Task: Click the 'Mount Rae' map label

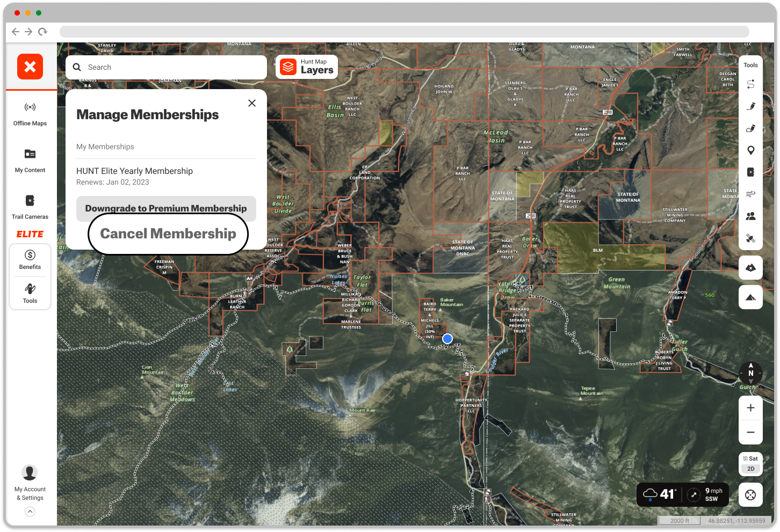Action: [x=363, y=410]
